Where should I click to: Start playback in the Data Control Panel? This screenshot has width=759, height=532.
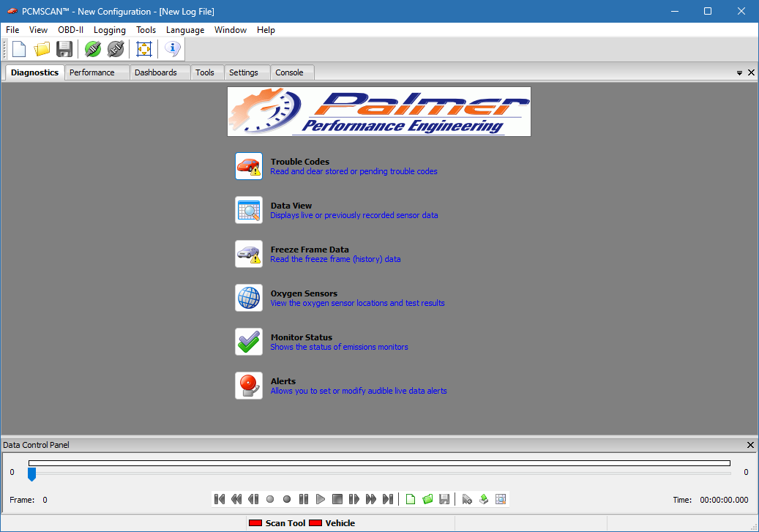321,498
